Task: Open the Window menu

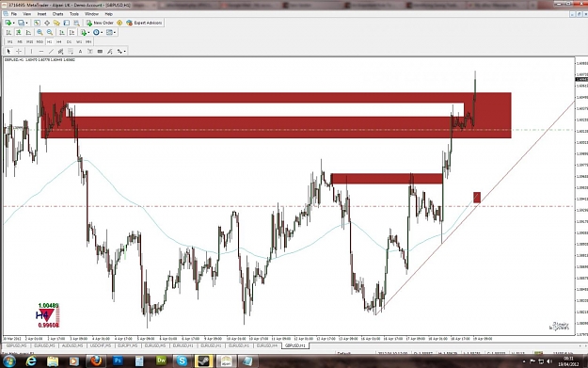Action: pos(92,14)
